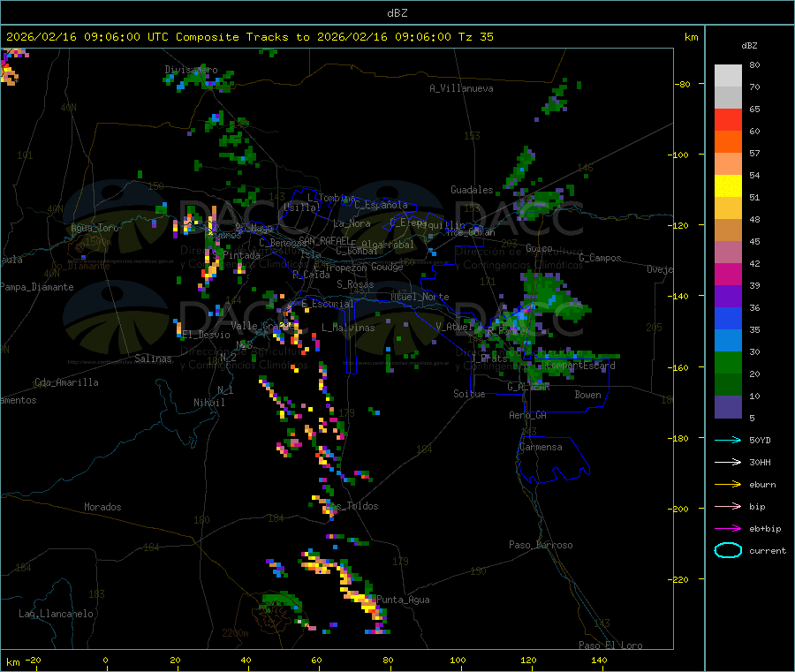
Task: Click the magenta eb+bip arrow symbol
Action: pos(728,529)
